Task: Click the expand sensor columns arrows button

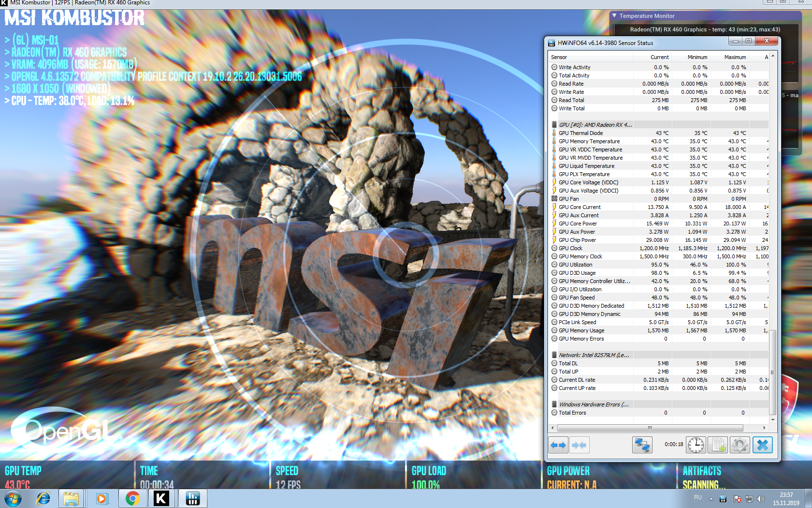Action: [558, 445]
